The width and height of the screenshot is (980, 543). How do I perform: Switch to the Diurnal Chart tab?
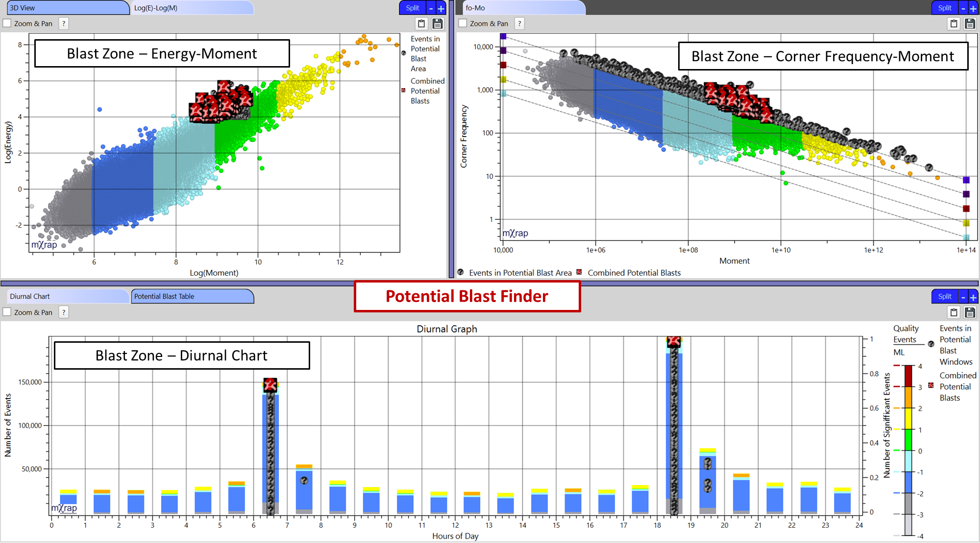pyautogui.click(x=69, y=296)
